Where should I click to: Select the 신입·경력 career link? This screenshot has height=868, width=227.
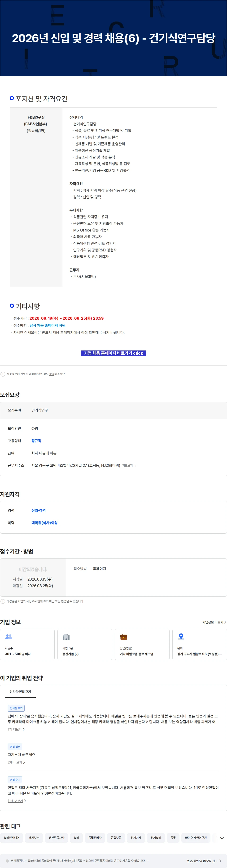(38, 510)
